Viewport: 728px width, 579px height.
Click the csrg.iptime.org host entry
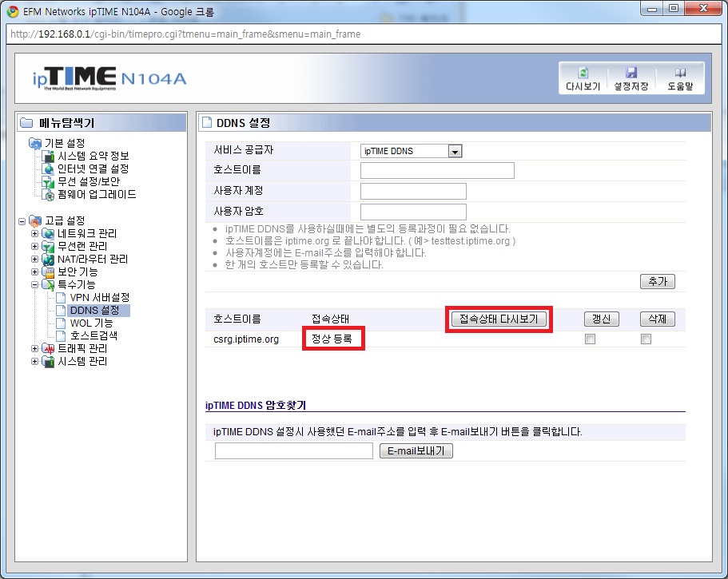click(x=246, y=339)
